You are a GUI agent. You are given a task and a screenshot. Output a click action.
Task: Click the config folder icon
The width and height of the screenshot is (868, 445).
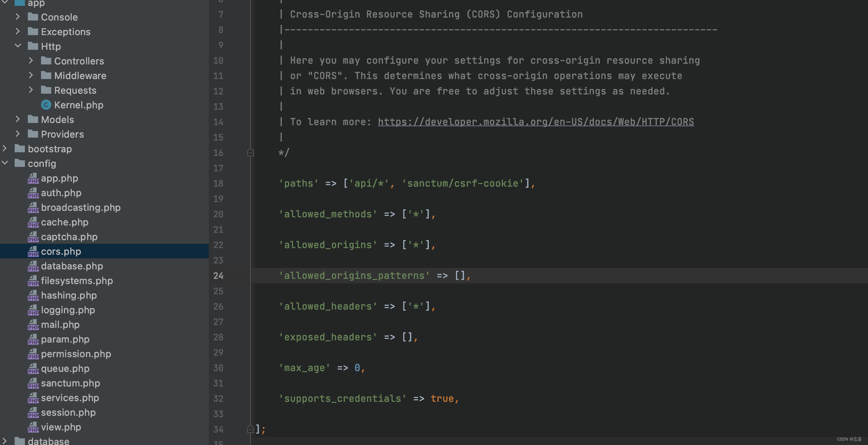point(20,163)
